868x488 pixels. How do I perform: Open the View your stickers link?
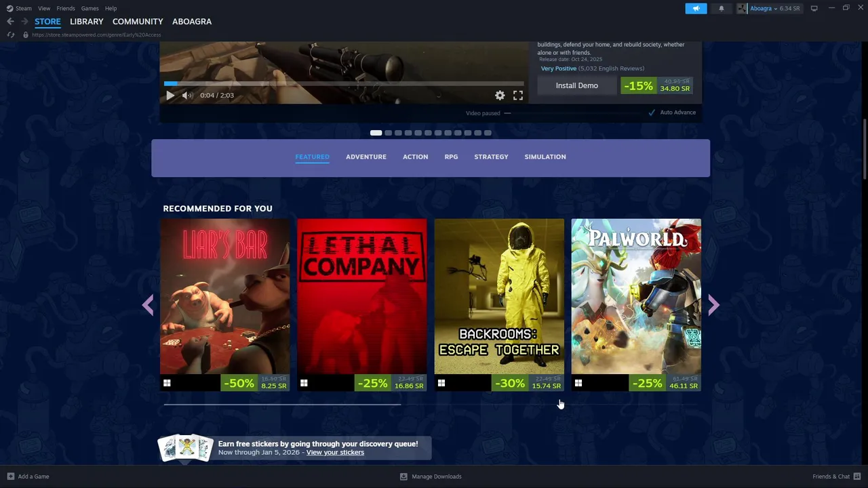pos(335,452)
